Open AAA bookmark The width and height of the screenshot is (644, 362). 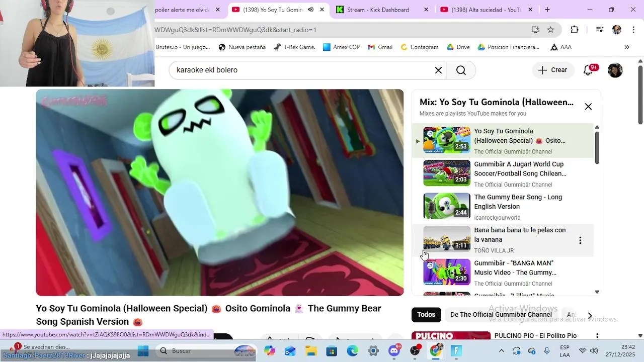(560, 47)
